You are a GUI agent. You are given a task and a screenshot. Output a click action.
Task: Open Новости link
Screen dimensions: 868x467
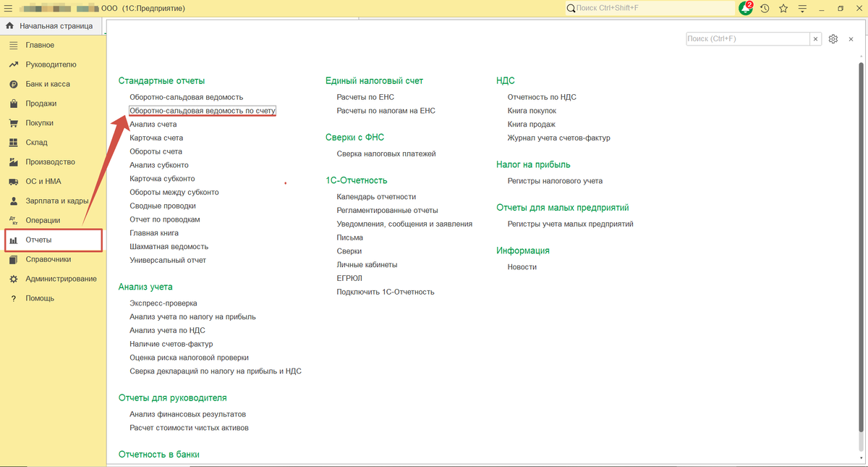(x=522, y=267)
